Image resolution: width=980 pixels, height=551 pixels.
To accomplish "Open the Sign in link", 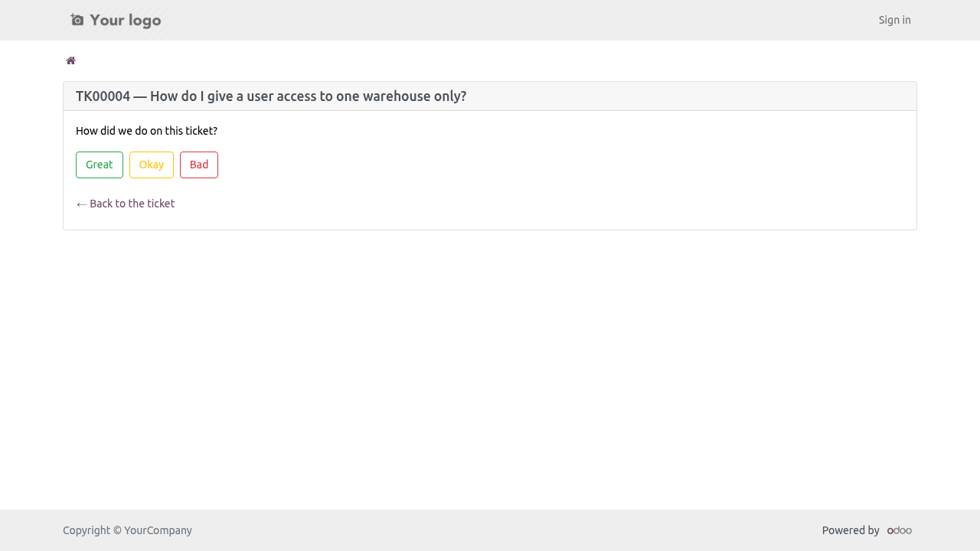I will point(895,20).
